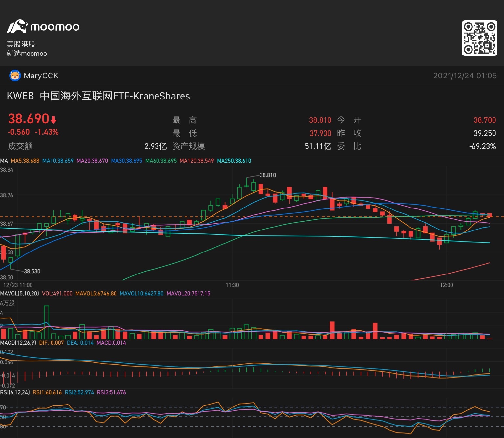
Task: Click the 2021/12/24 01:05 timestamp
Action: coord(465,76)
